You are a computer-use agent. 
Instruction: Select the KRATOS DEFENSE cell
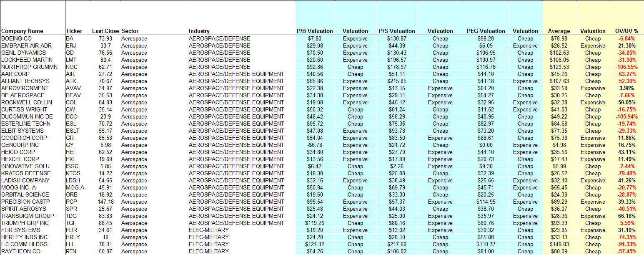26,173
